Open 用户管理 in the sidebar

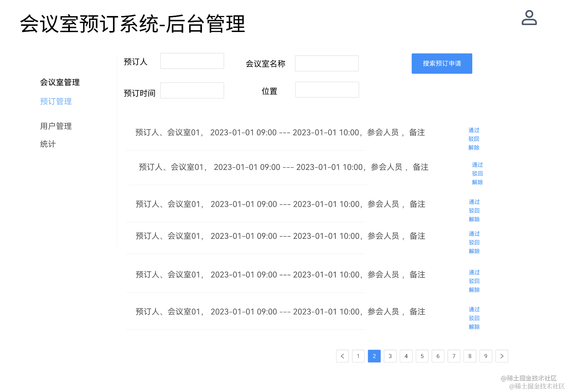[56, 126]
